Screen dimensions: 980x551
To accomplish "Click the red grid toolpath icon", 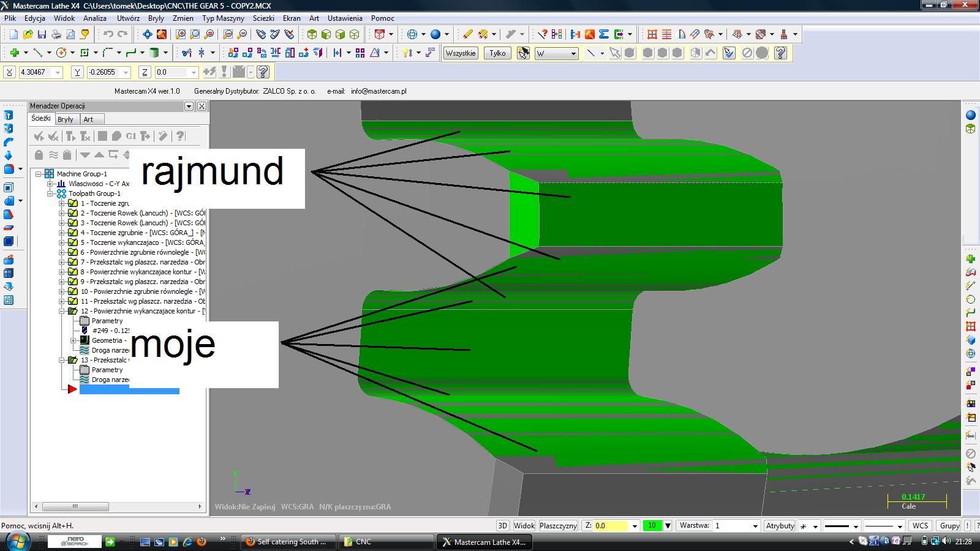I will pyautogui.click(x=652, y=34).
